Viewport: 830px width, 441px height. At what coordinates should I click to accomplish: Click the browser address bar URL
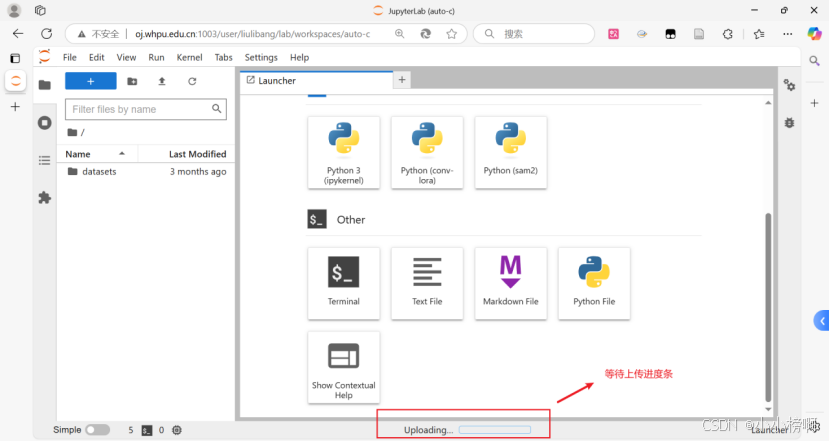pos(252,34)
